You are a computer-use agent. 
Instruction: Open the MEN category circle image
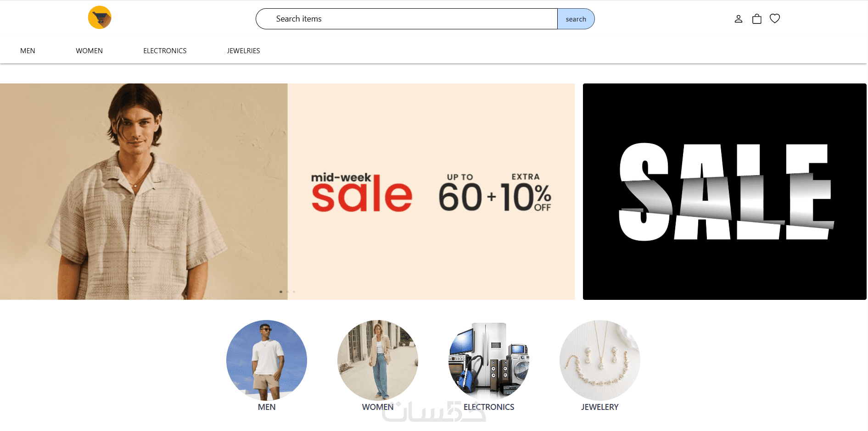[x=267, y=360]
